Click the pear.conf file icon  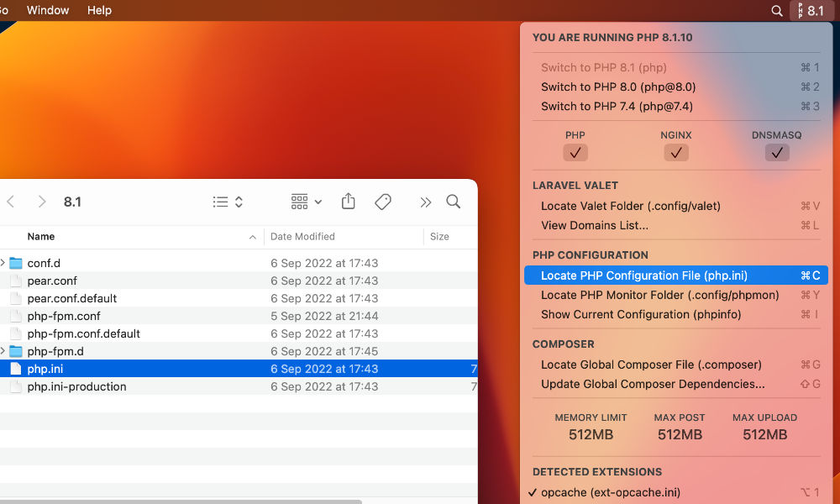[16, 281]
